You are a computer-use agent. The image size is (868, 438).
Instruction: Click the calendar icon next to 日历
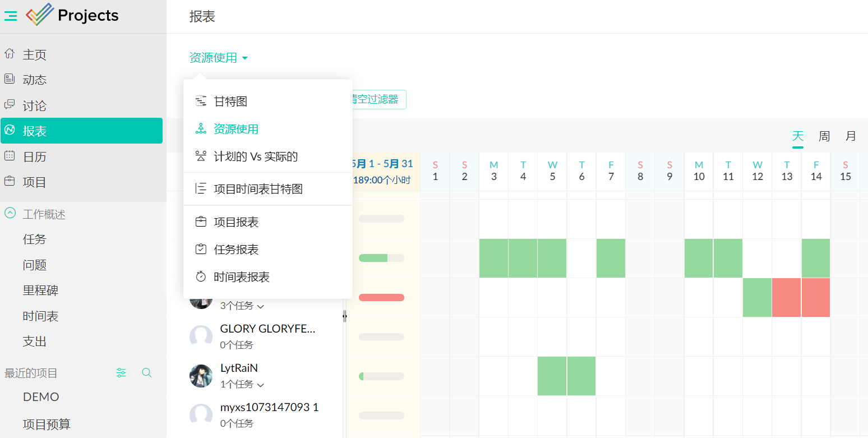click(10, 156)
